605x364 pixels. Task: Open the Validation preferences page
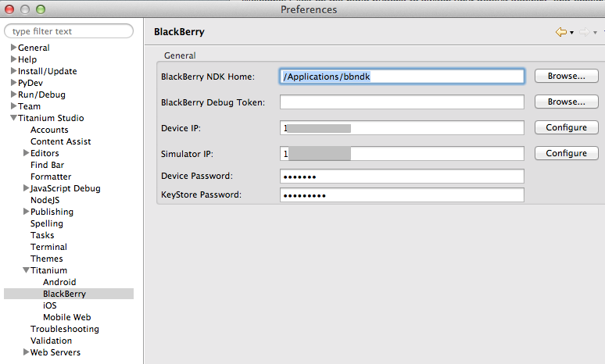point(51,341)
